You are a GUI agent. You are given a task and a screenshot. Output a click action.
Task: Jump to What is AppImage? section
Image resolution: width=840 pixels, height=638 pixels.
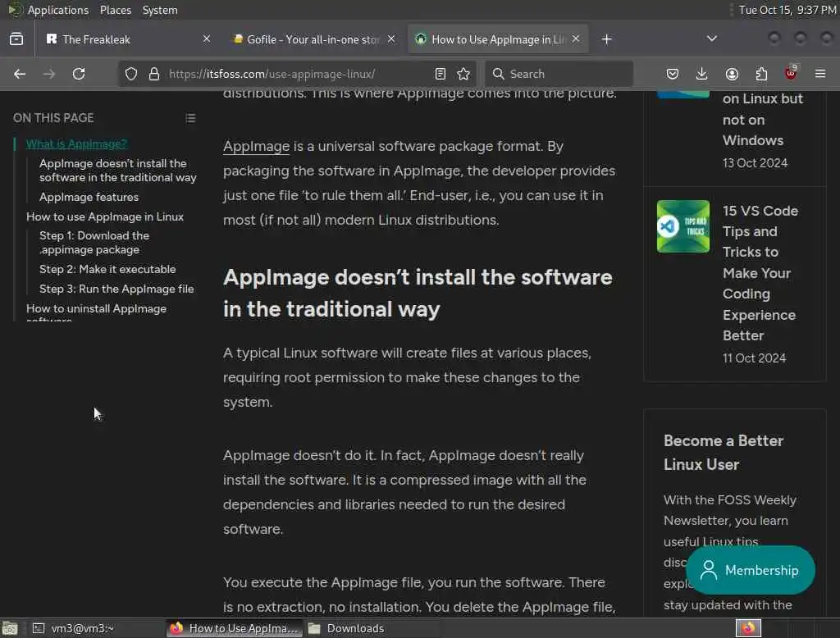click(76, 144)
